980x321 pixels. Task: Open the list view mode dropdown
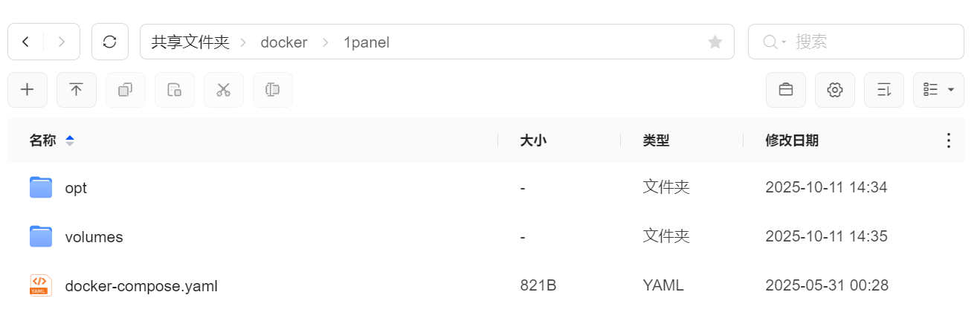pos(938,90)
